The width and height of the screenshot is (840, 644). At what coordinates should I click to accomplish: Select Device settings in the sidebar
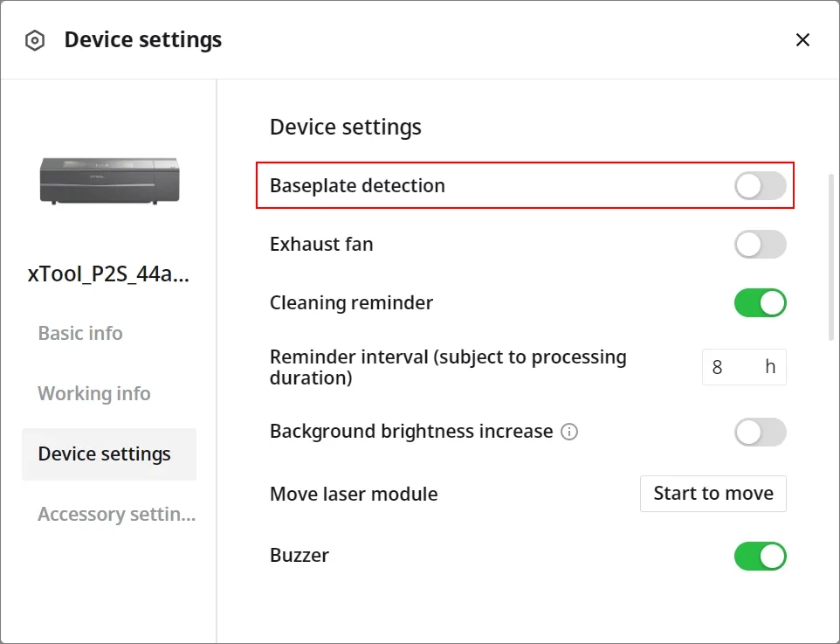(x=109, y=454)
